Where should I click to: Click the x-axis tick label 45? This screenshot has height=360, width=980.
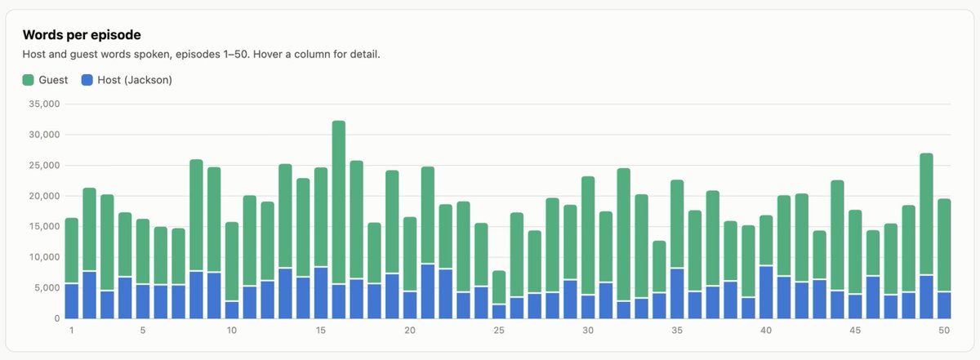855,331
